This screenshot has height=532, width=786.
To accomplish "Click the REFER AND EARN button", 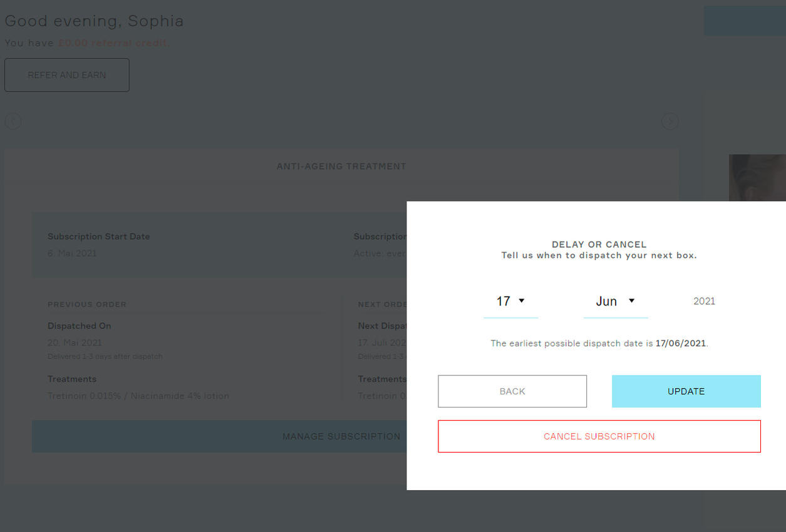I will click(x=67, y=75).
